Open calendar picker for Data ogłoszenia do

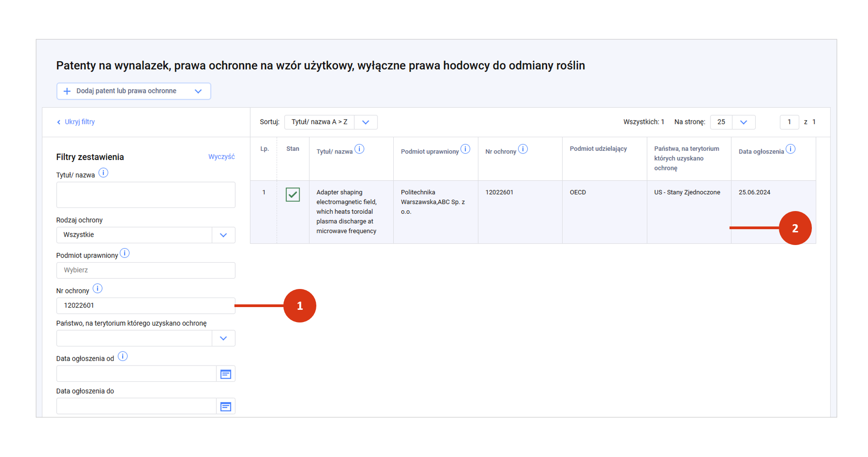pyautogui.click(x=225, y=407)
